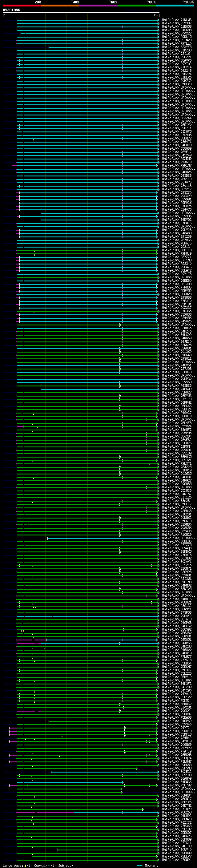The height and width of the screenshot is (868, 197).
Task: Select the UniRef100_B5DFX3 label
Action: pos(177,84)
